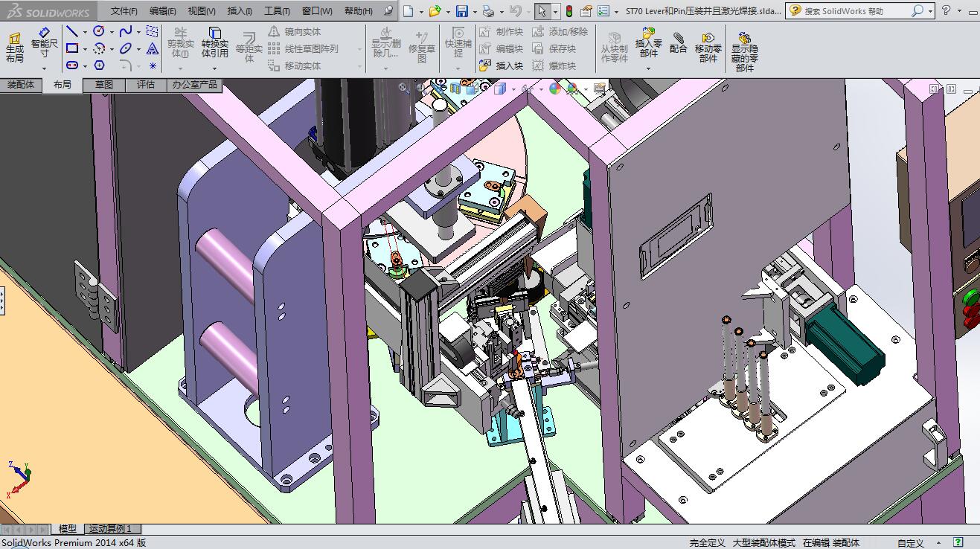Toggle the view orientation cube
Screen dimensions: 980x549
click(x=500, y=89)
